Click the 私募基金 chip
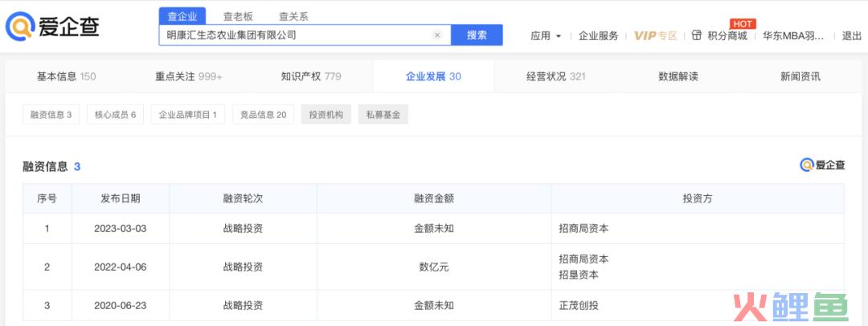Image resolution: width=868 pixels, height=326 pixels. click(383, 115)
